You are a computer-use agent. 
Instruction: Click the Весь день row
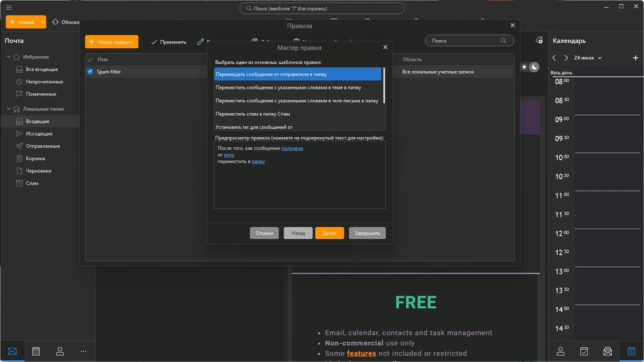(x=596, y=72)
